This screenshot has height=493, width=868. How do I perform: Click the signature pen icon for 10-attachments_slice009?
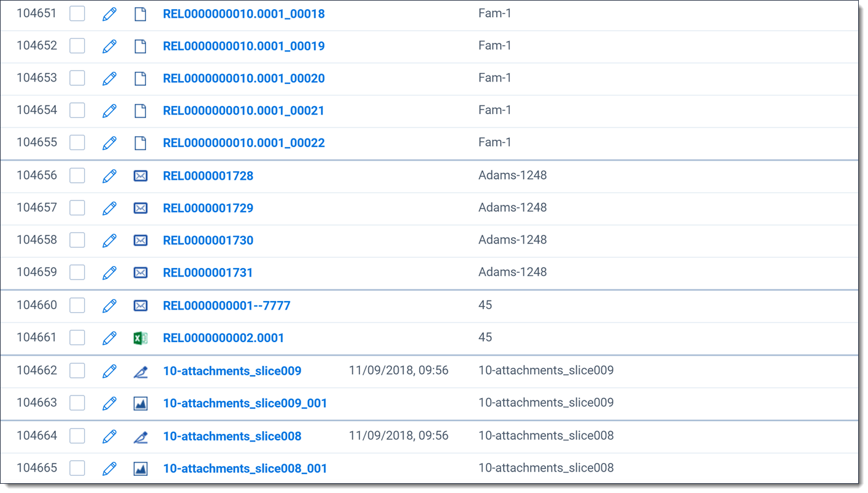[140, 371]
